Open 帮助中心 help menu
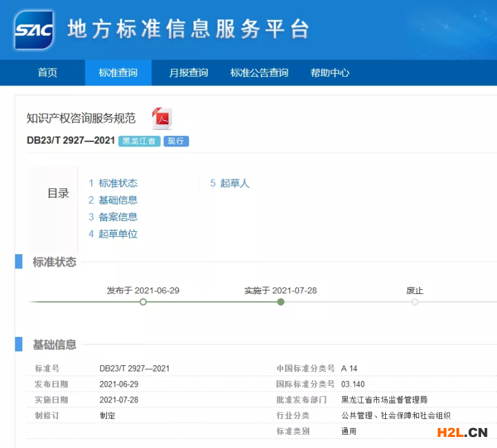 click(330, 73)
